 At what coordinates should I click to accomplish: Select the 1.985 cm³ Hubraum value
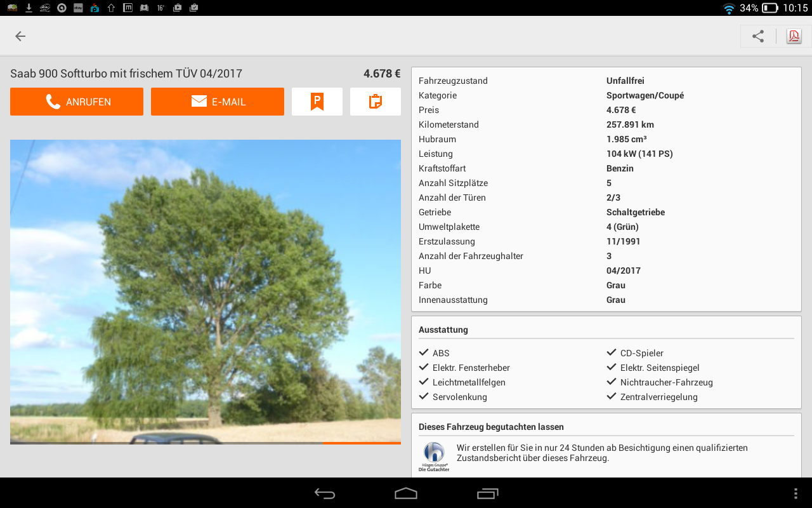point(627,139)
